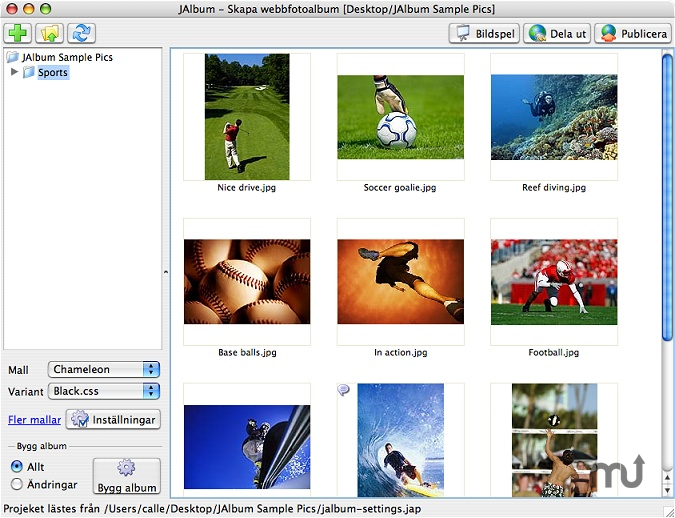Click the yellow minimize window button
The height and width of the screenshot is (518, 675).
tap(28, 9)
